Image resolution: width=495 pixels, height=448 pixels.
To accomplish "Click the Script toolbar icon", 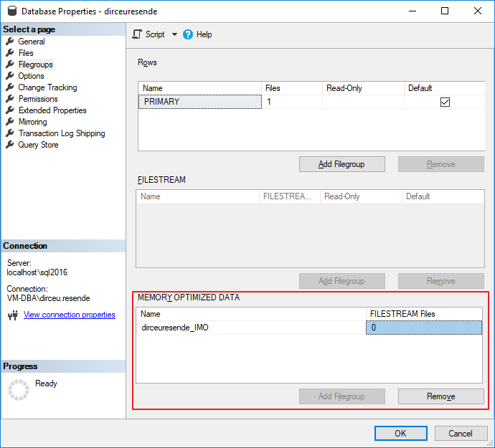I will click(137, 34).
